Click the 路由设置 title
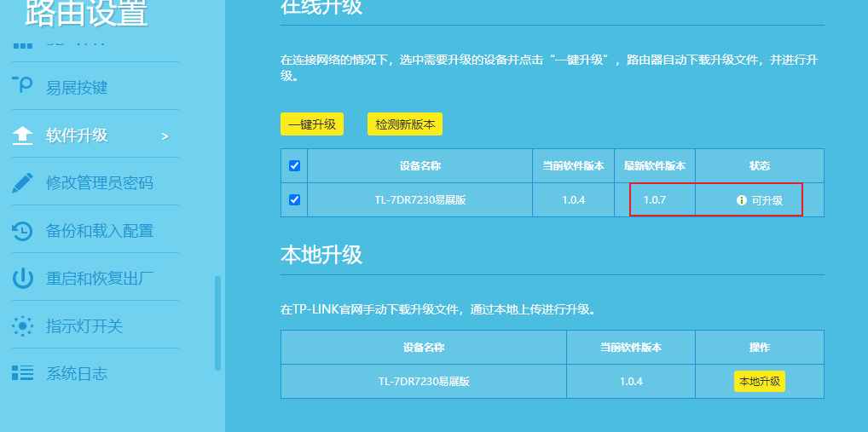 (86, 14)
